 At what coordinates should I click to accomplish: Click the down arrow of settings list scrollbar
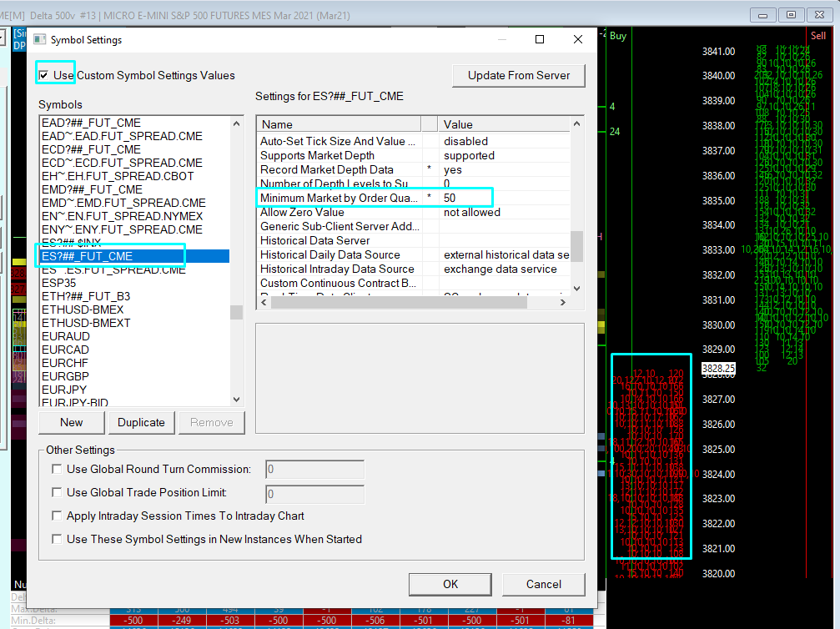point(577,289)
